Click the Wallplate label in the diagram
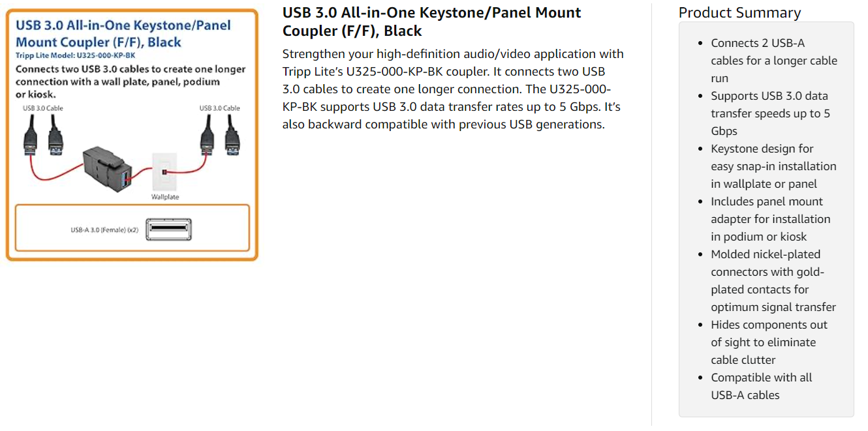This screenshot has height=431, width=868. [x=165, y=197]
